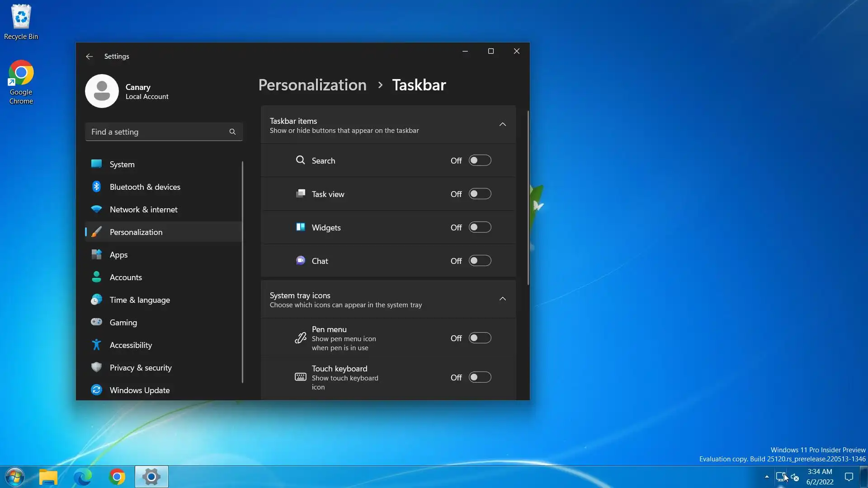Collapse the System tray icons section

click(x=502, y=299)
